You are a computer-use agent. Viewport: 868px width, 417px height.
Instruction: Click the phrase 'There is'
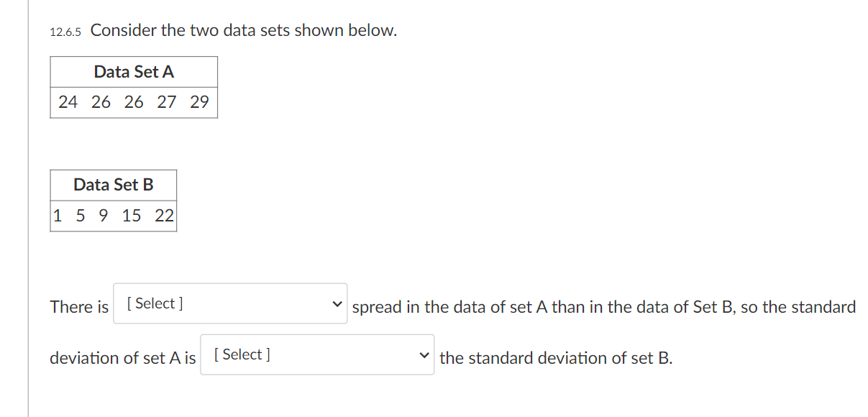[x=78, y=307]
